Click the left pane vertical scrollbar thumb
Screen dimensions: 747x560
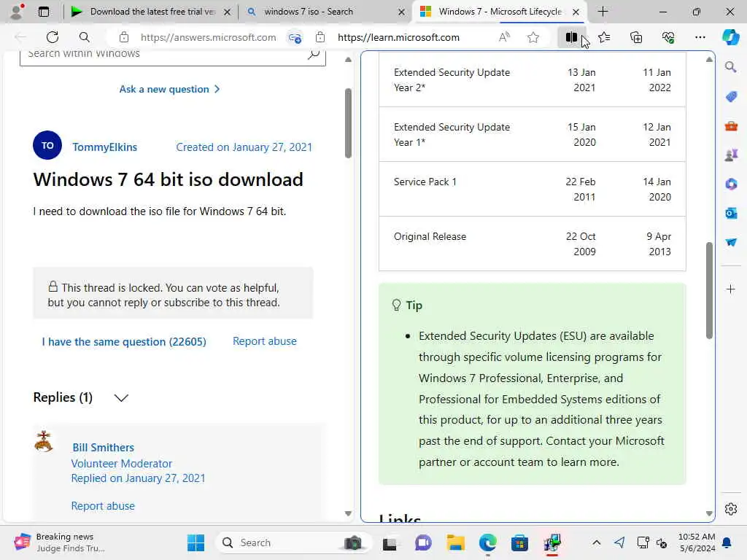click(x=348, y=122)
